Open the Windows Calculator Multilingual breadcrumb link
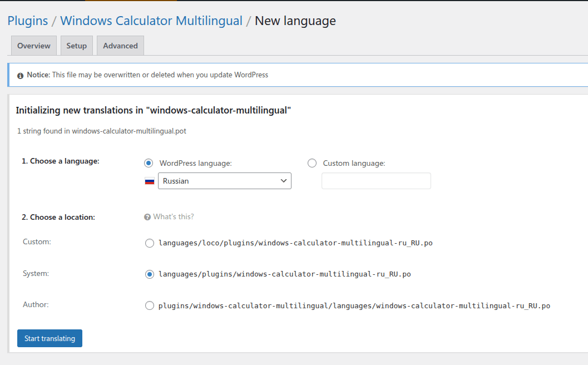Image resolution: width=588 pixels, height=365 pixels. click(x=151, y=21)
